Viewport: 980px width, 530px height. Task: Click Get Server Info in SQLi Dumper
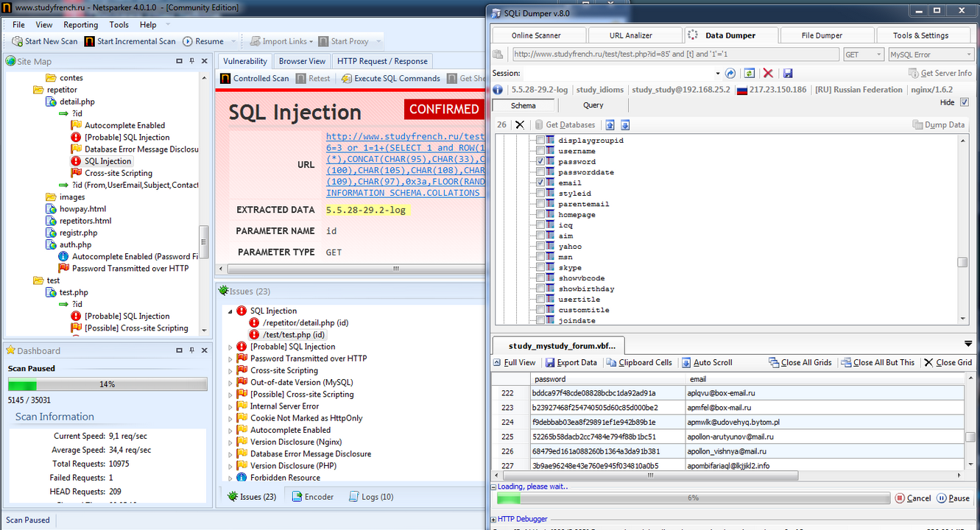(940, 73)
